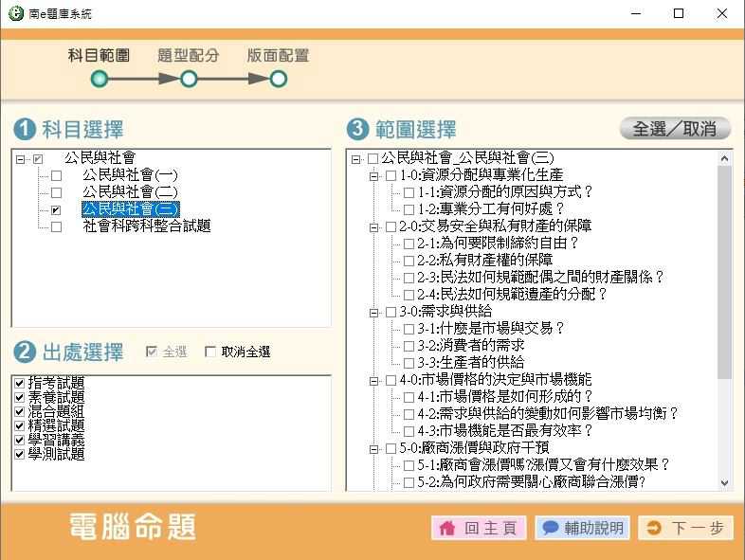Uncheck 素養試題 source checkbox
Image resolution: width=745 pixels, height=560 pixels.
tap(20, 397)
